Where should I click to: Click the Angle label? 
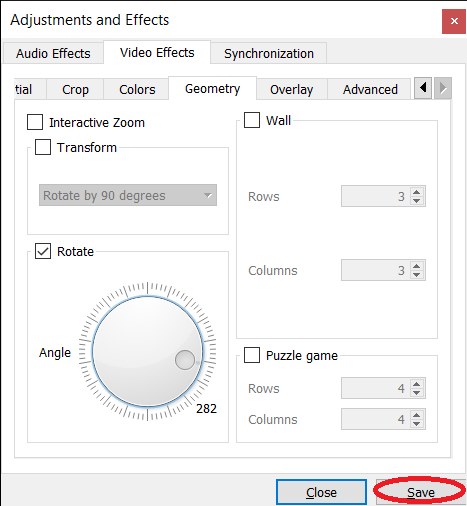click(x=55, y=353)
